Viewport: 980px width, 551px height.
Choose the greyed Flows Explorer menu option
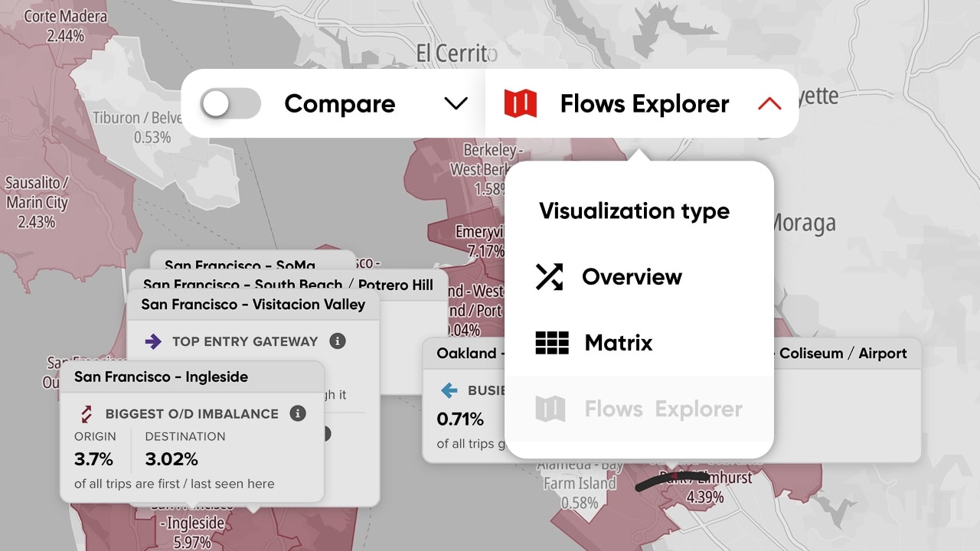click(x=639, y=409)
